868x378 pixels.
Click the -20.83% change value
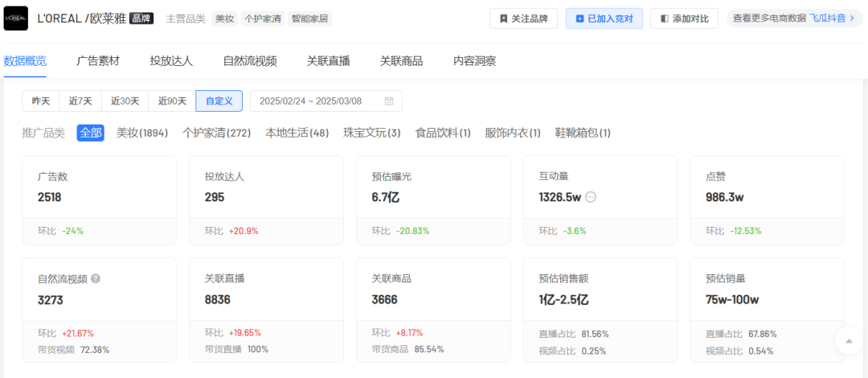pyautogui.click(x=412, y=231)
